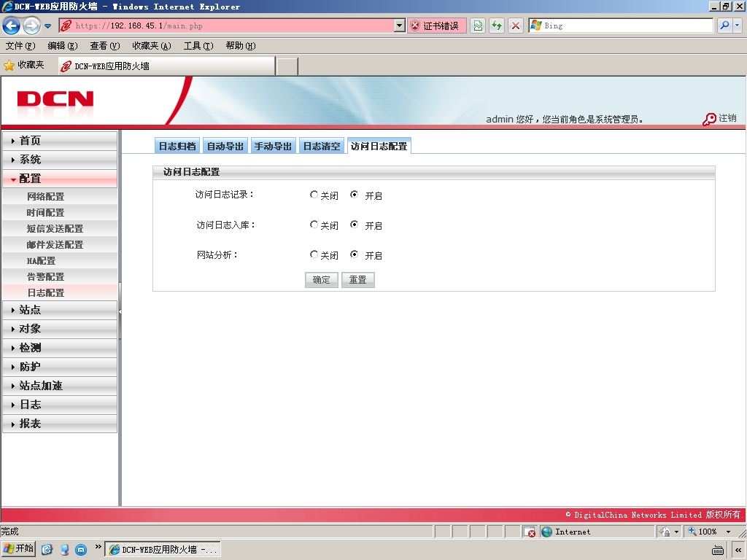This screenshot has width=747, height=560.
Task: Expand the 日志 sidebar section
Action: (60, 405)
